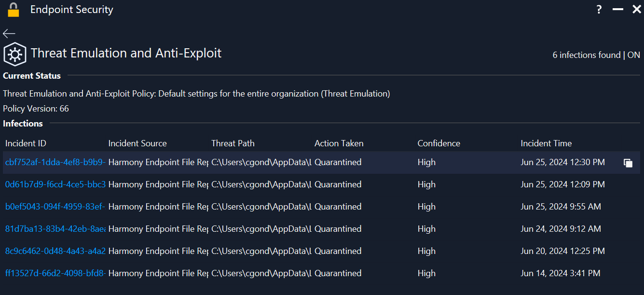Screen dimensions: 644x295
Task: Click the Threat Emulation and Anti-Exploit title
Action: [126, 53]
